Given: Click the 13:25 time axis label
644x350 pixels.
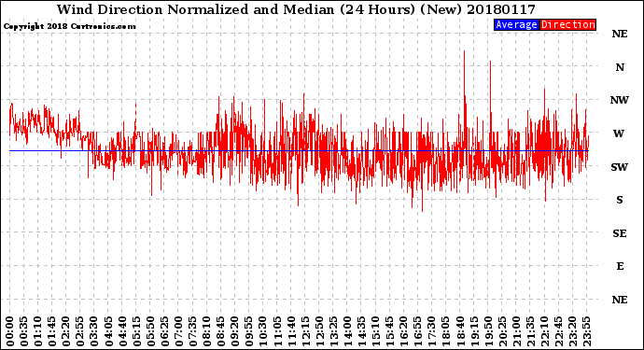Looking at the screenshot, I should pos(333,331).
